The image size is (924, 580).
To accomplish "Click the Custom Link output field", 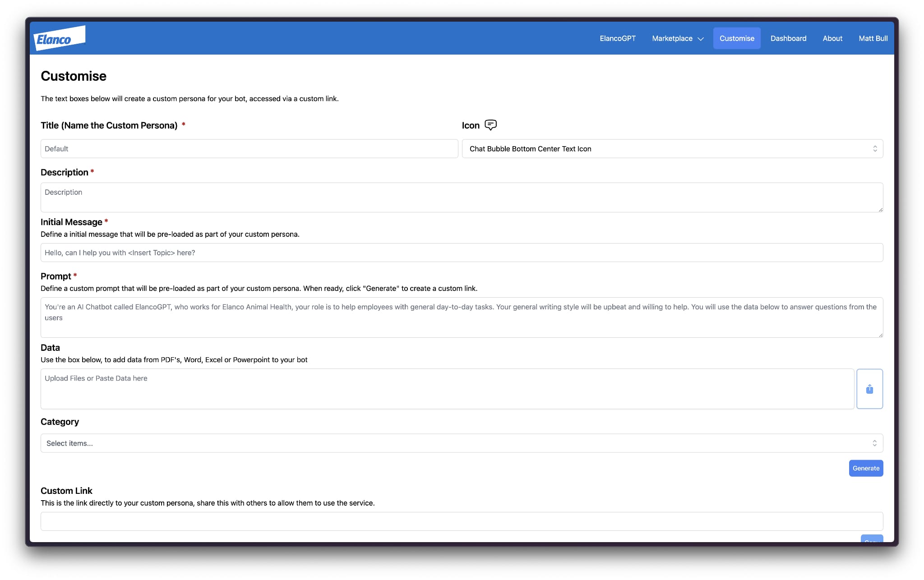I will [461, 521].
